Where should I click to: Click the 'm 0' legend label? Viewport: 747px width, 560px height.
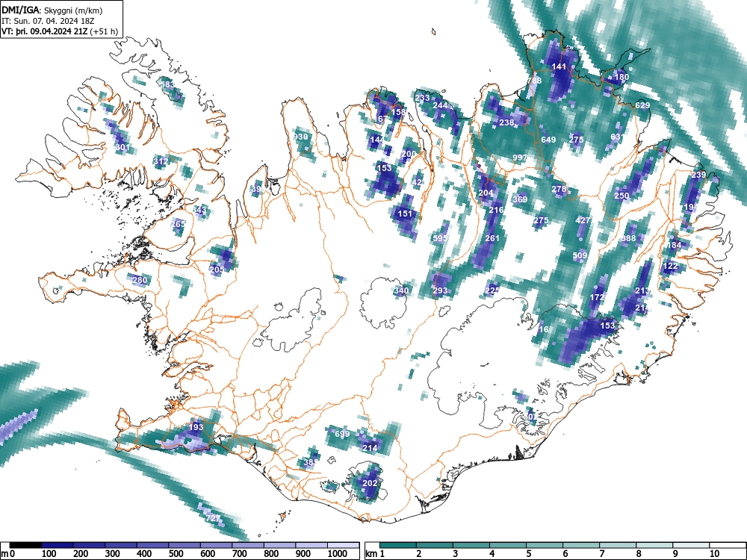[8, 554]
